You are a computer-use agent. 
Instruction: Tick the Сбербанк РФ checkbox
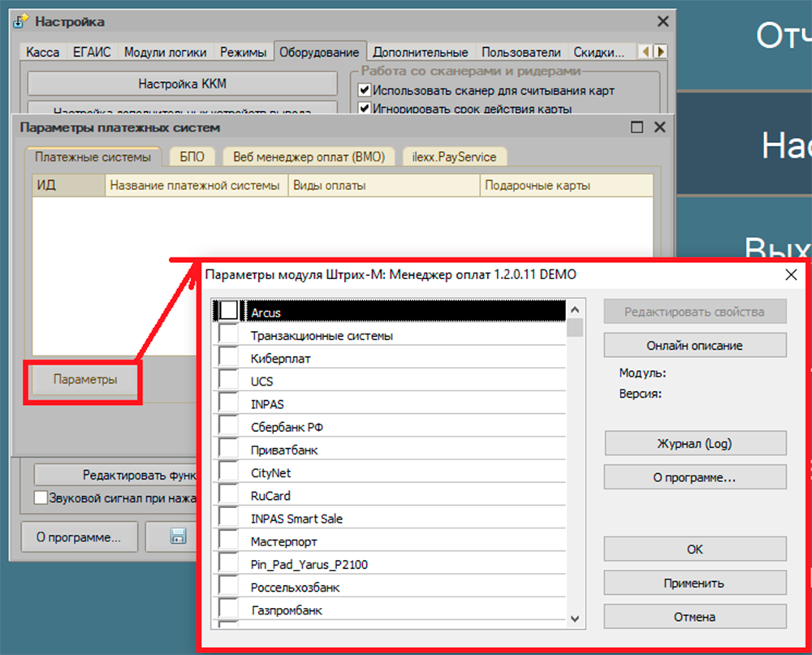click(x=228, y=425)
